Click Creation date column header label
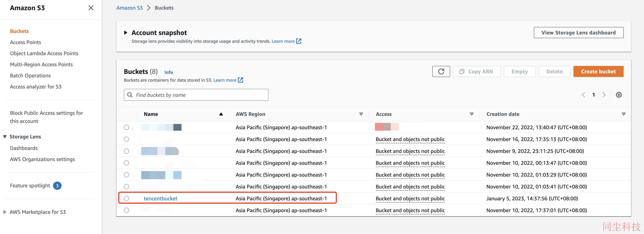The height and width of the screenshot is (234, 644). coord(503,114)
